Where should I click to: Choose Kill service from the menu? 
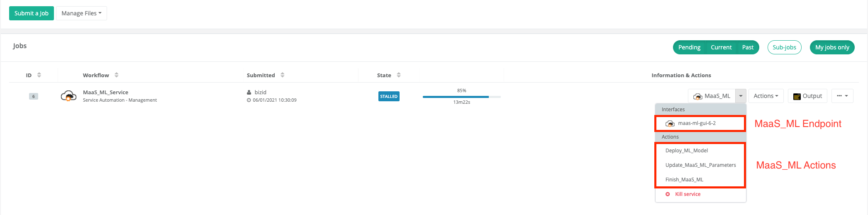(700, 194)
